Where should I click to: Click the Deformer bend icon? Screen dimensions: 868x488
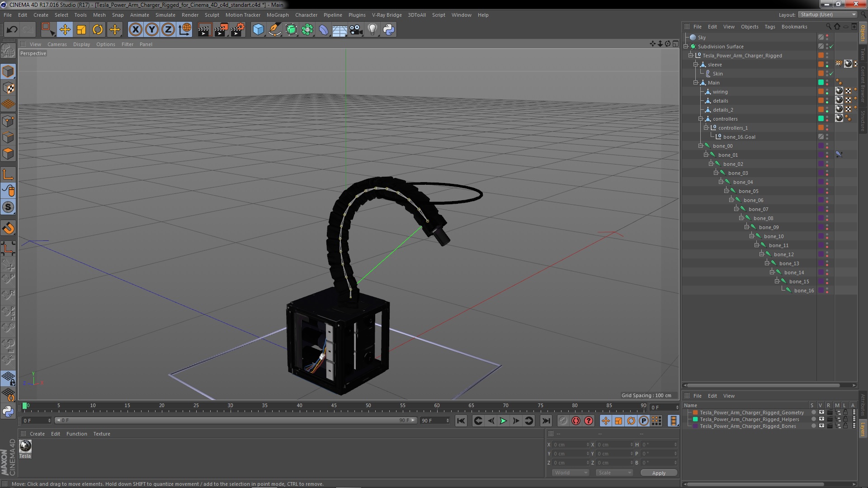click(324, 30)
